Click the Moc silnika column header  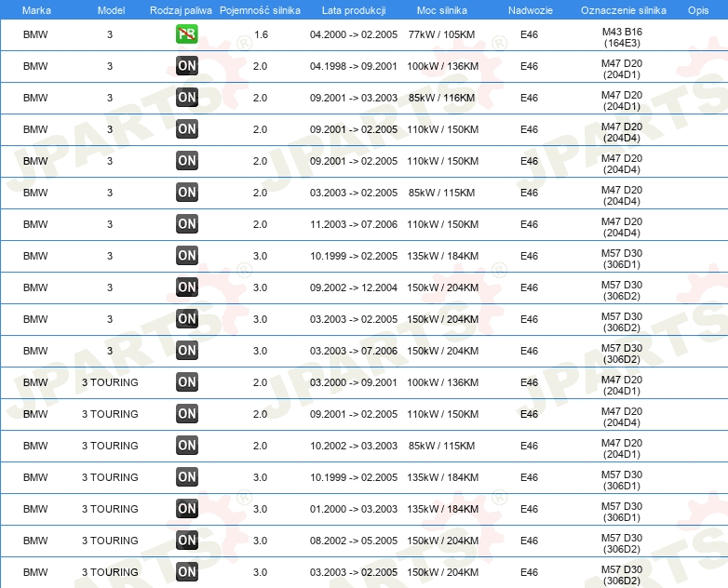442,10
